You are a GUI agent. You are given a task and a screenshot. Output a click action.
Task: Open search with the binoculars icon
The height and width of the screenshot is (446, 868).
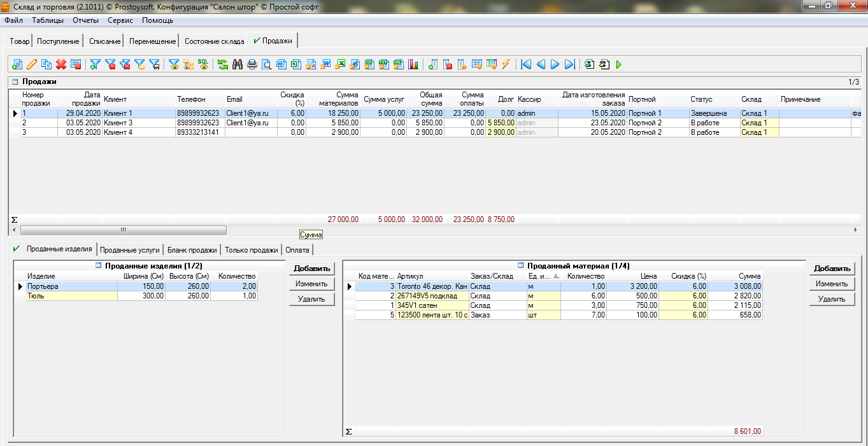[238, 64]
